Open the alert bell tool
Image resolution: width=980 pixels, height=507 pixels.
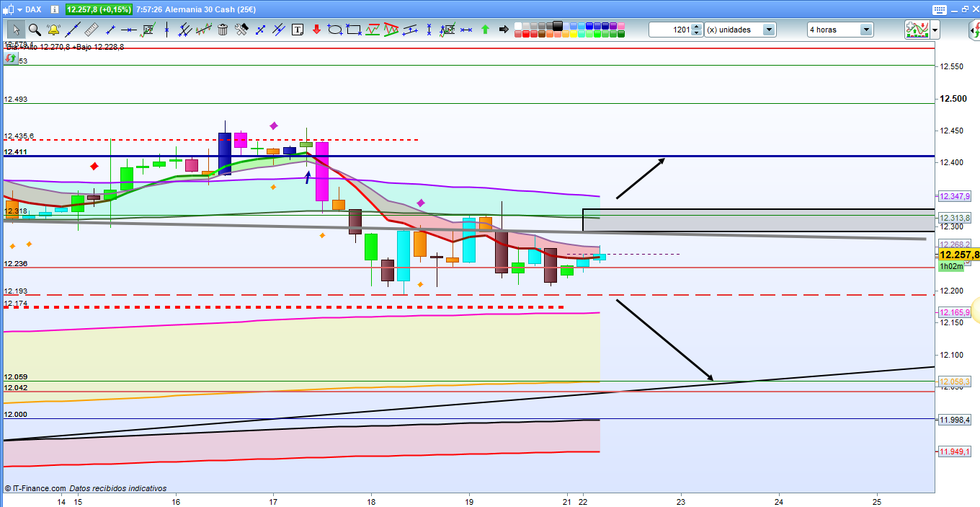coord(53,30)
